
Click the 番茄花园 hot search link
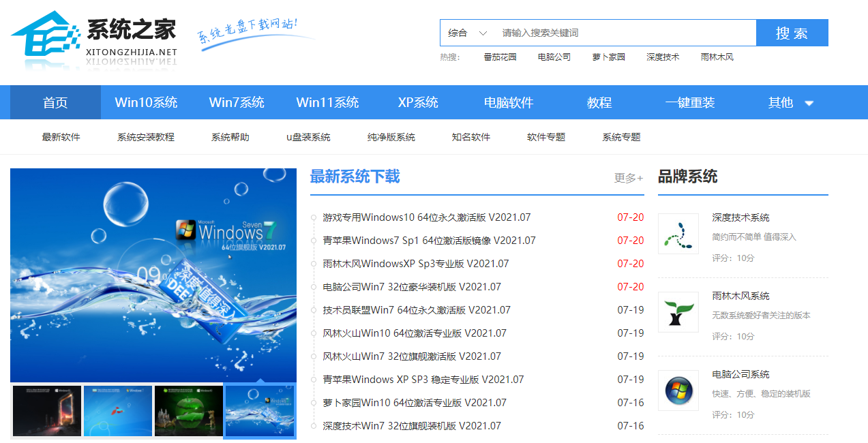click(x=500, y=57)
